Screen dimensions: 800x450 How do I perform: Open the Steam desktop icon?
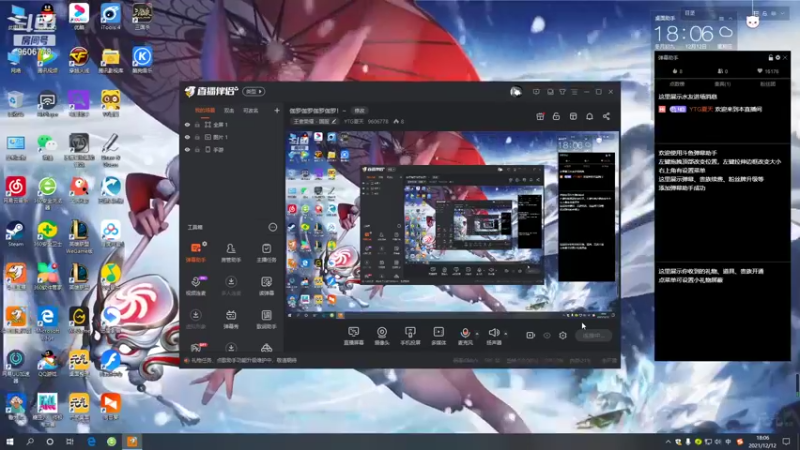(x=15, y=234)
